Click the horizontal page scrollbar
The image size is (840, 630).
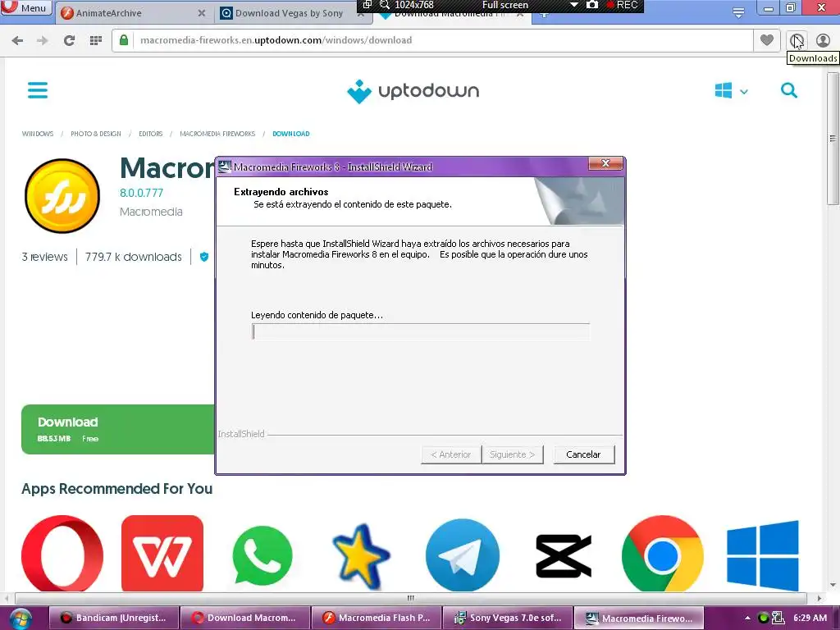[410, 598]
